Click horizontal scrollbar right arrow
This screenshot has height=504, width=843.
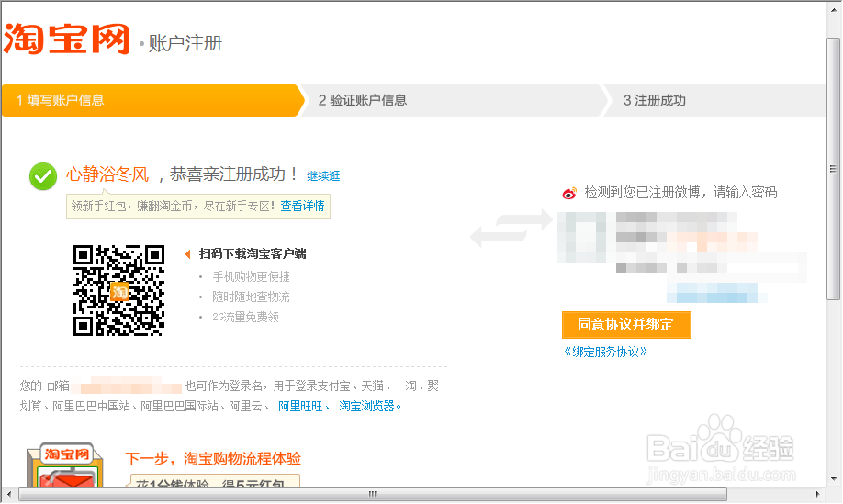tap(818, 494)
